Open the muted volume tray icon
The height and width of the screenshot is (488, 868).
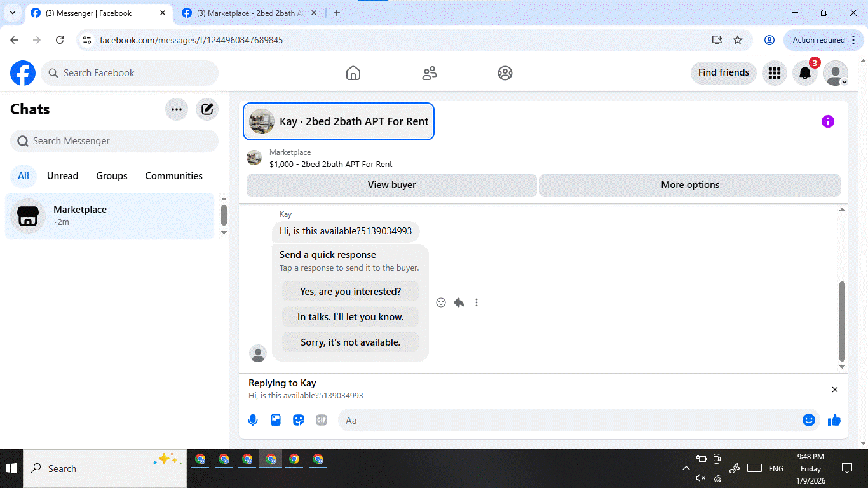pyautogui.click(x=701, y=478)
